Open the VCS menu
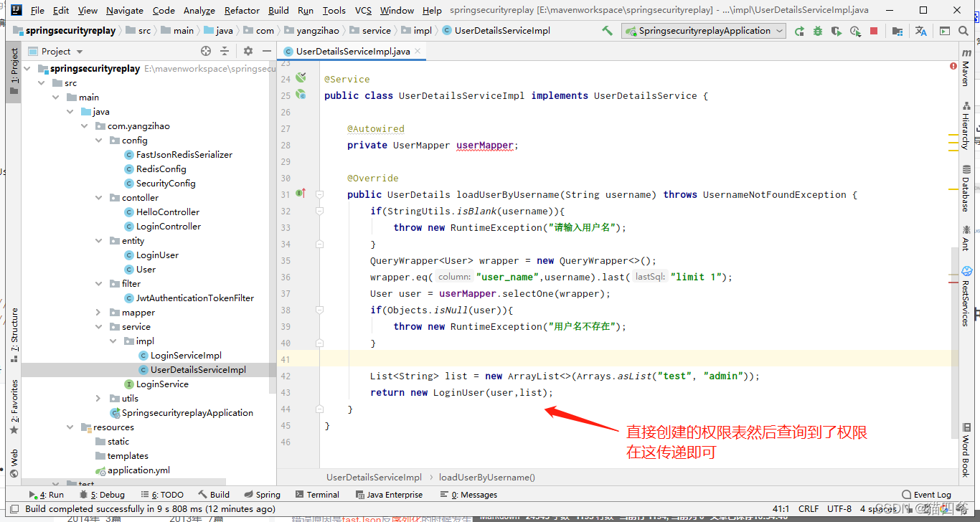Screen dimensions: 980x522 (x=363, y=10)
